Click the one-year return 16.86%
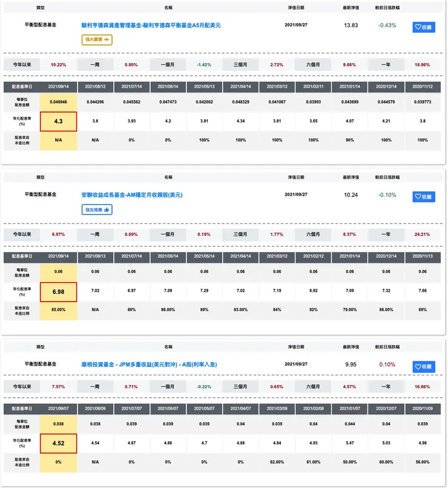The image size is (448, 488). (422, 386)
